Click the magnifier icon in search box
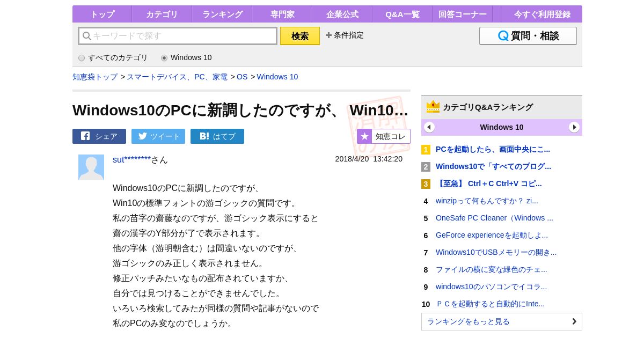This screenshot has width=644, height=338. tap(87, 36)
